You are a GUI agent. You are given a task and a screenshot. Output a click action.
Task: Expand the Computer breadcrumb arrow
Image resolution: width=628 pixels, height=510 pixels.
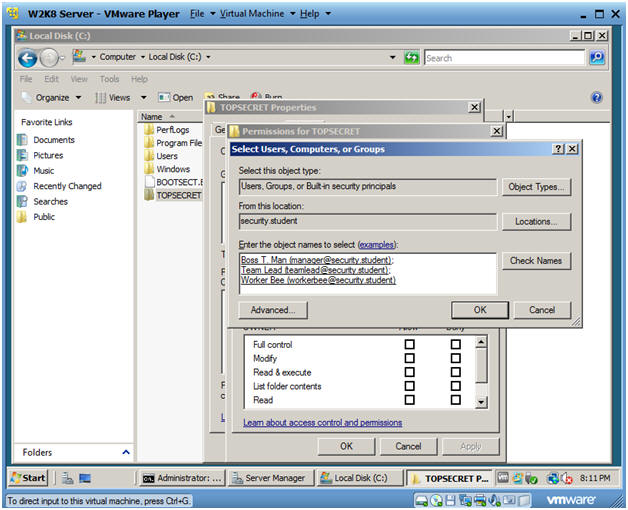143,57
